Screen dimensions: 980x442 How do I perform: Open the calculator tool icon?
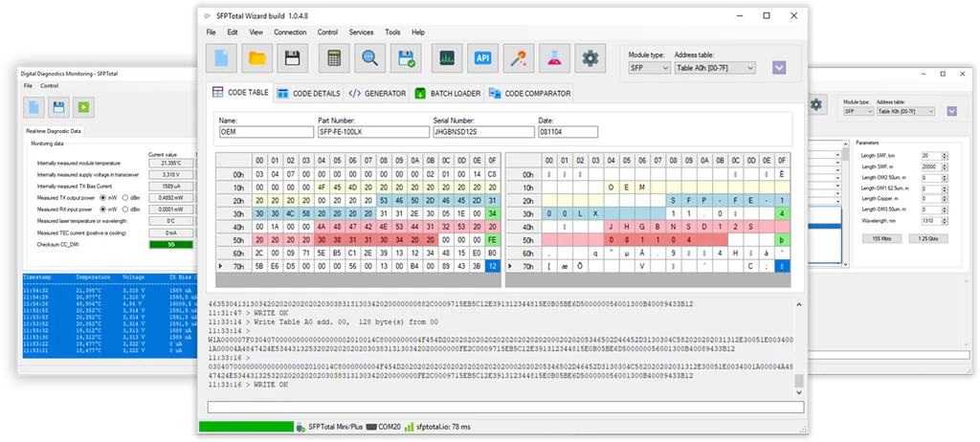pos(334,58)
